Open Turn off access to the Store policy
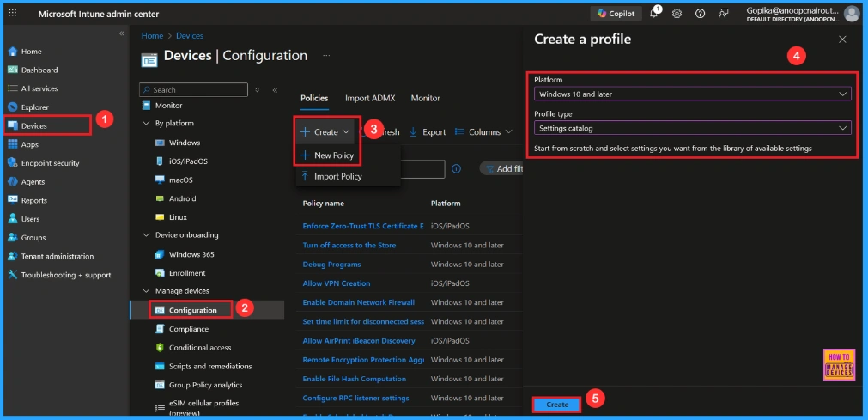This screenshot has height=420, width=868. coord(349,246)
